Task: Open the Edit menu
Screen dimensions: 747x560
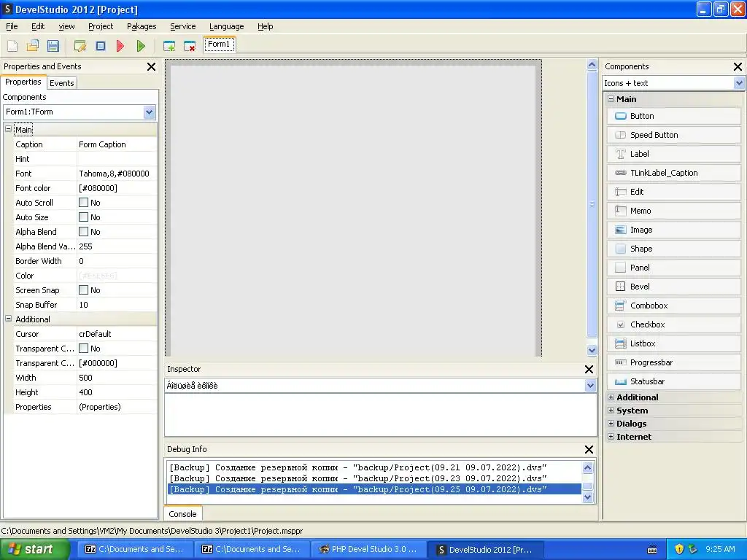Action: tap(38, 26)
